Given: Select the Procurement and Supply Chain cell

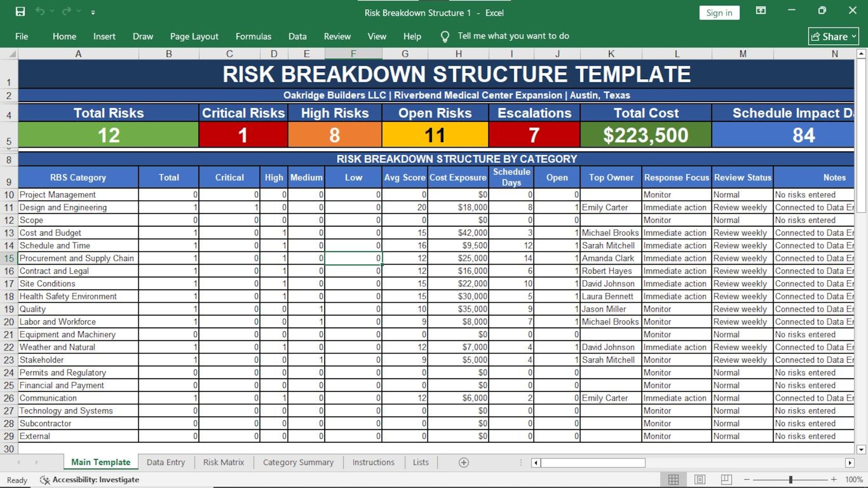Looking at the screenshot, I should [78, 258].
